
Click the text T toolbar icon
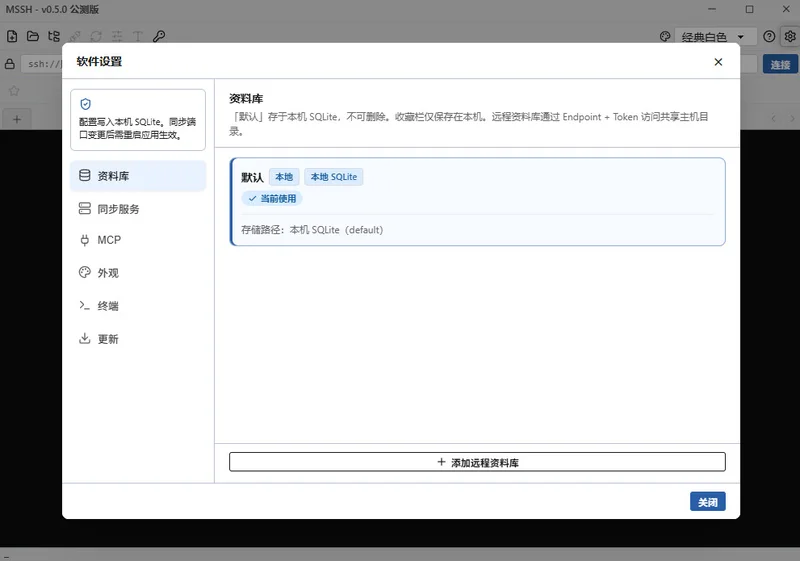(x=138, y=36)
